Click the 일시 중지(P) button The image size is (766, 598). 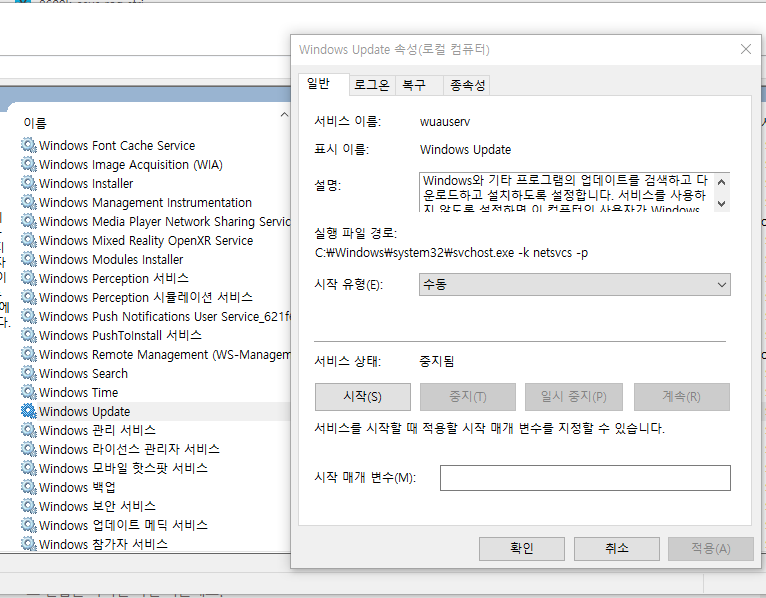[x=574, y=397]
